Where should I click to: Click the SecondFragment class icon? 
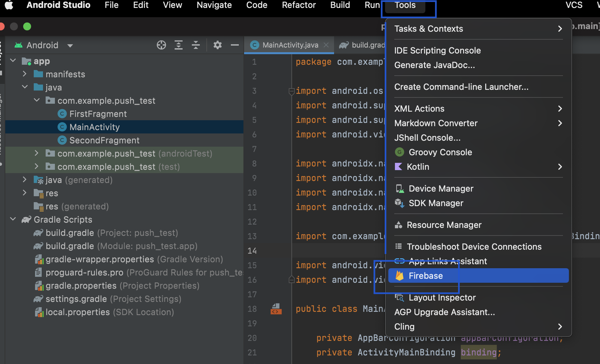point(62,140)
